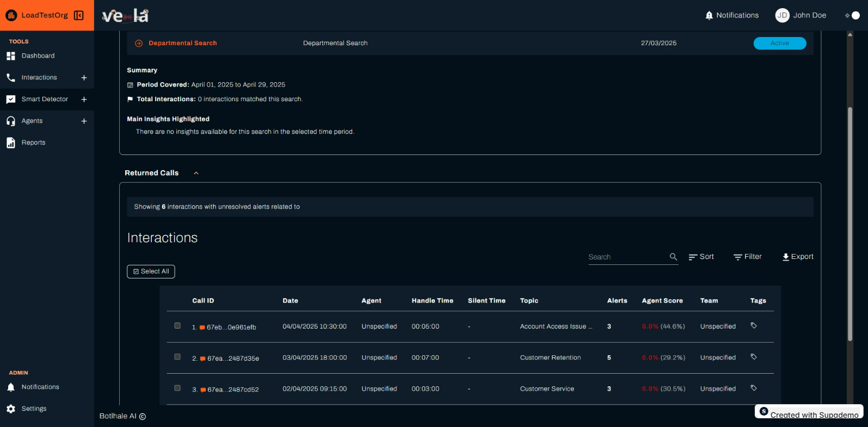The height and width of the screenshot is (427, 868).
Task: Click the Smart Detector chart icon
Action: click(11, 100)
